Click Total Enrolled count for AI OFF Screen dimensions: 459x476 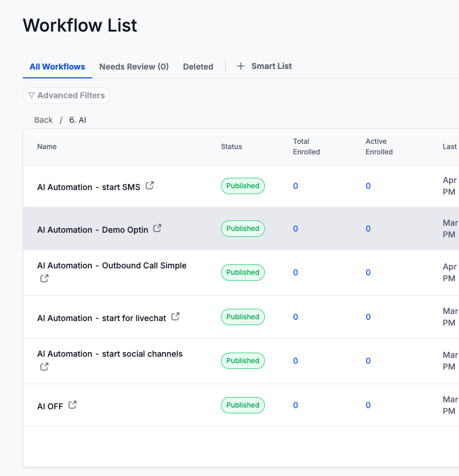click(295, 405)
